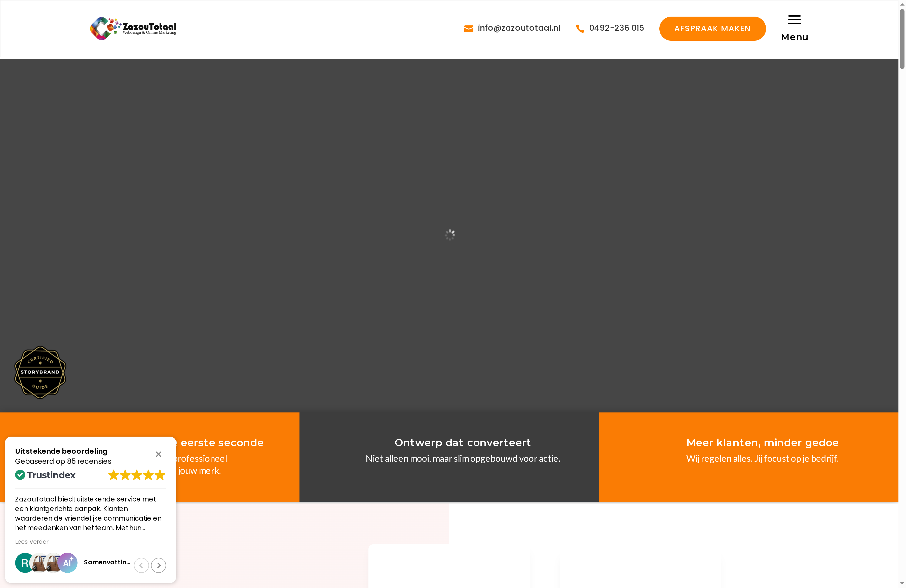Go to the previous review arrow
The height and width of the screenshot is (588, 906).
[141, 565]
